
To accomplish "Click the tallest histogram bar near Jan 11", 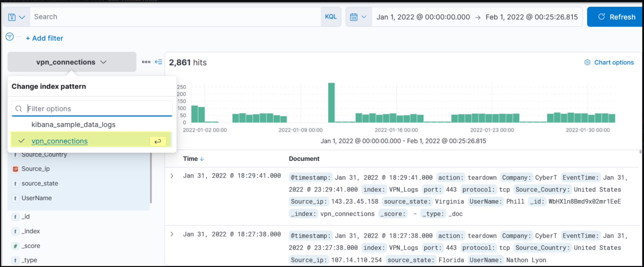I will pos(331,102).
